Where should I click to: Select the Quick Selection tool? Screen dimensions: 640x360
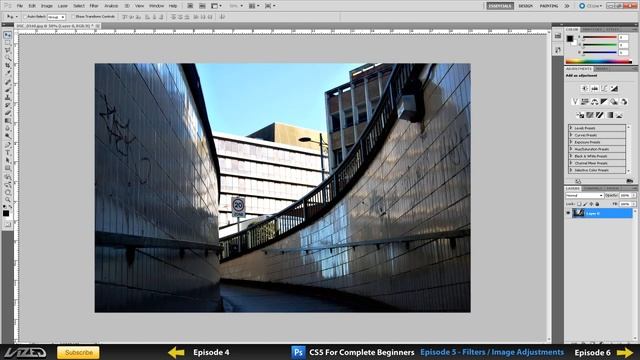(8, 58)
